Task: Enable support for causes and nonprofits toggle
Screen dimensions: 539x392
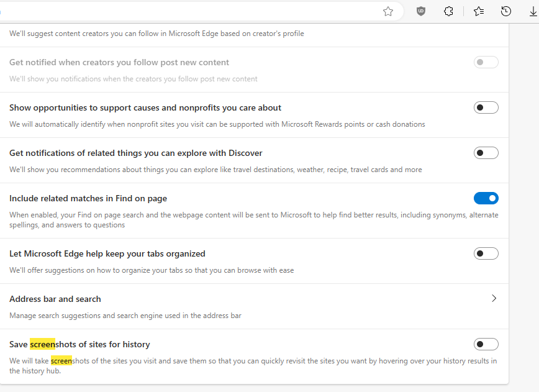Action: tap(486, 107)
